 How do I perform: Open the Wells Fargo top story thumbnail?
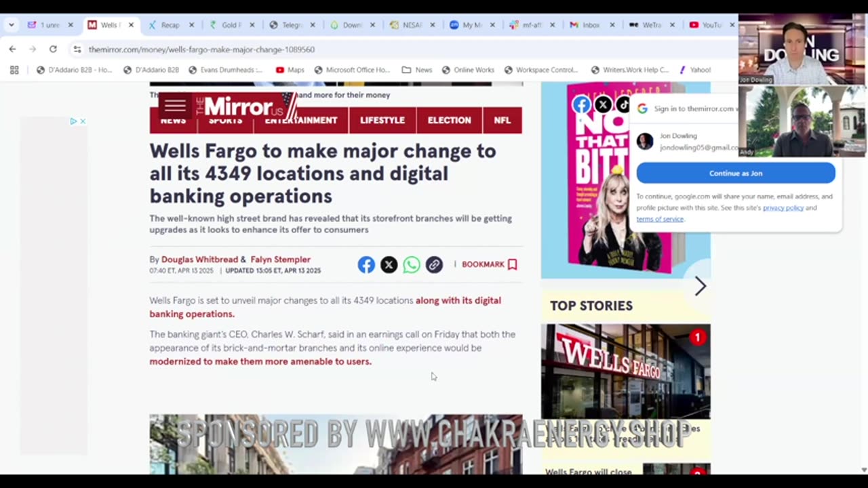click(625, 371)
